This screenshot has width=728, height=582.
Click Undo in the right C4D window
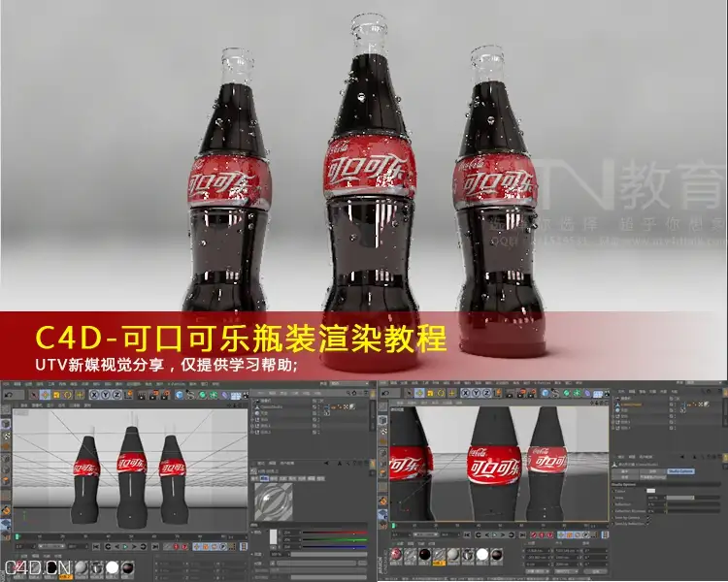pyautogui.click(x=385, y=393)
